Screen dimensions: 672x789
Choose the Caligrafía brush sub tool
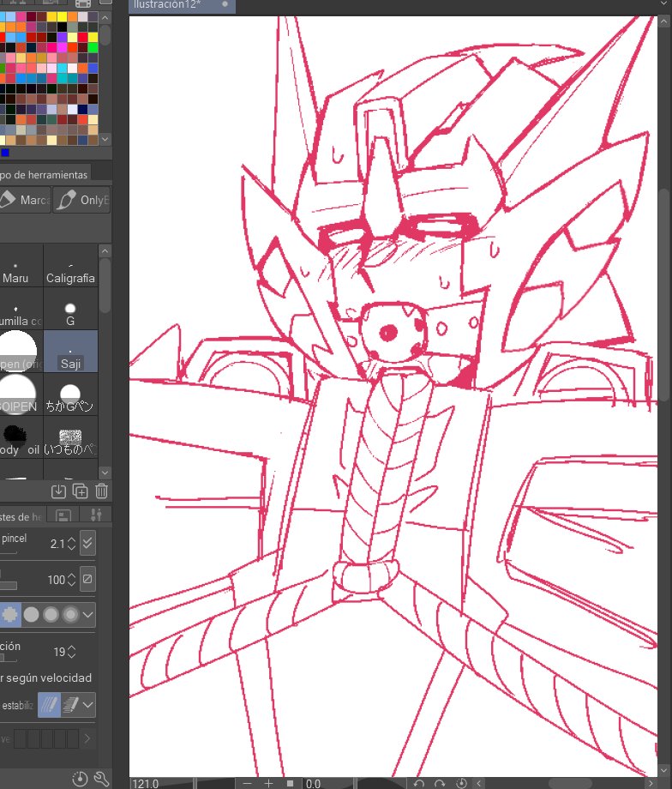[70, 266]
